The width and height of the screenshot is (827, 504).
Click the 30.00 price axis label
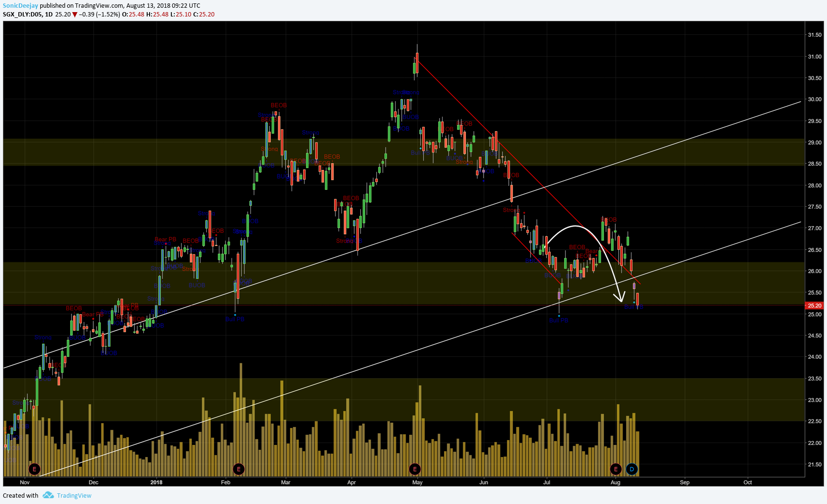pyautogui.click(x=814, y=99)
